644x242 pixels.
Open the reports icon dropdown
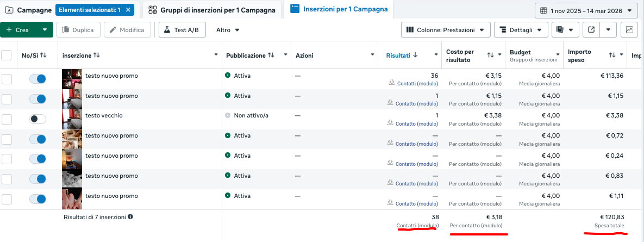click(565, 30)
